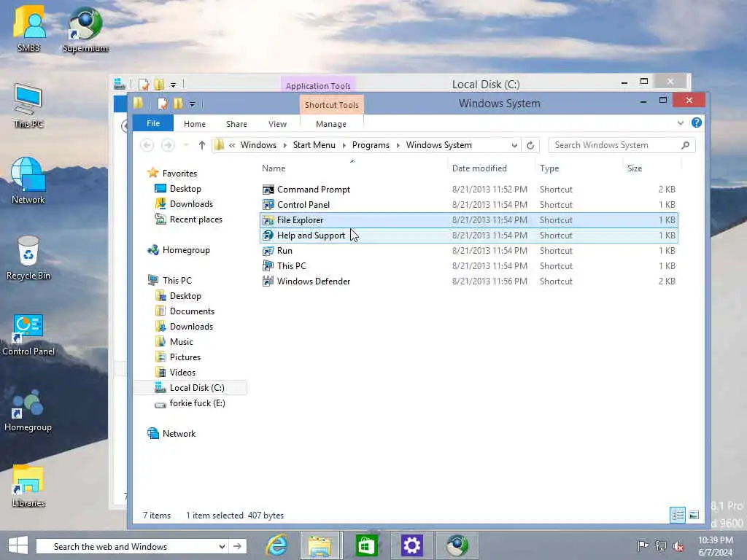The image size is (747, 560).
Task: Select Videos in the navigation pane
Action: 176,373
